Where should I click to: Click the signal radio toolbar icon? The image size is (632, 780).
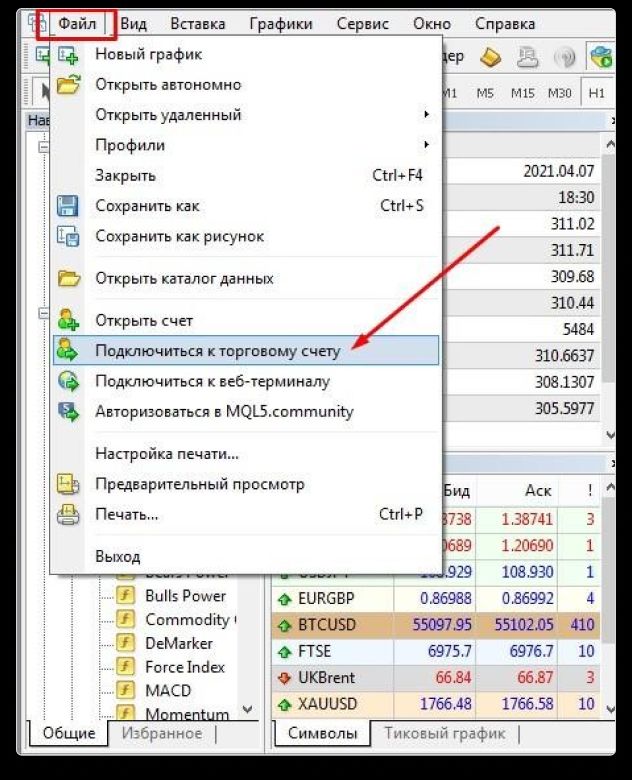coord(564,58)
